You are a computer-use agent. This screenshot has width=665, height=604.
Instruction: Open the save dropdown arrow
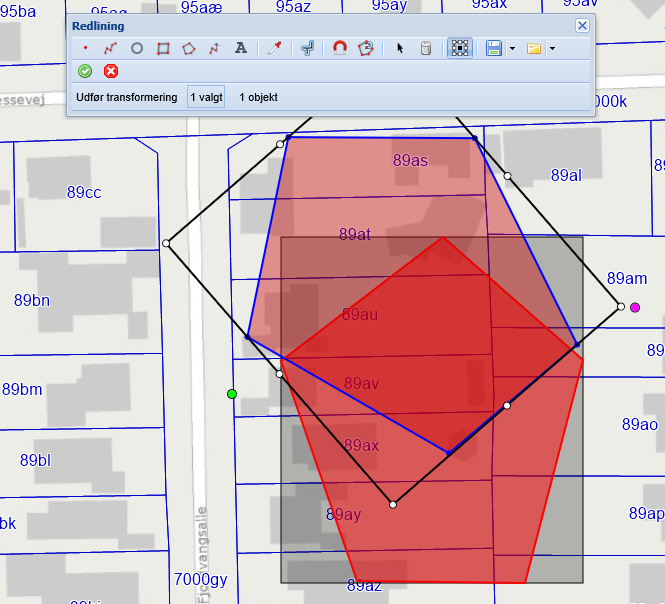(512, 48)
